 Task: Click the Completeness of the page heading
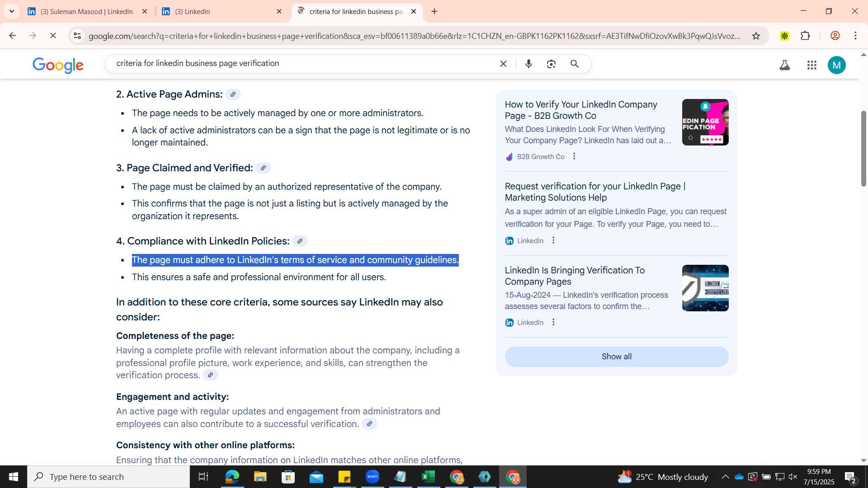(175, 336)
